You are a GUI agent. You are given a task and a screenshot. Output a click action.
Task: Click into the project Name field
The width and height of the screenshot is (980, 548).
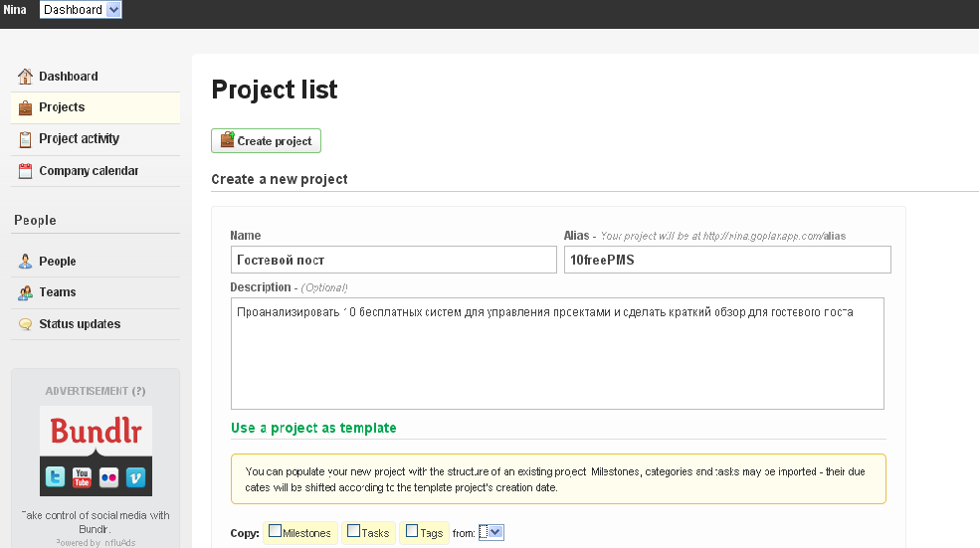pyautogui.click(x=393, y=260)
